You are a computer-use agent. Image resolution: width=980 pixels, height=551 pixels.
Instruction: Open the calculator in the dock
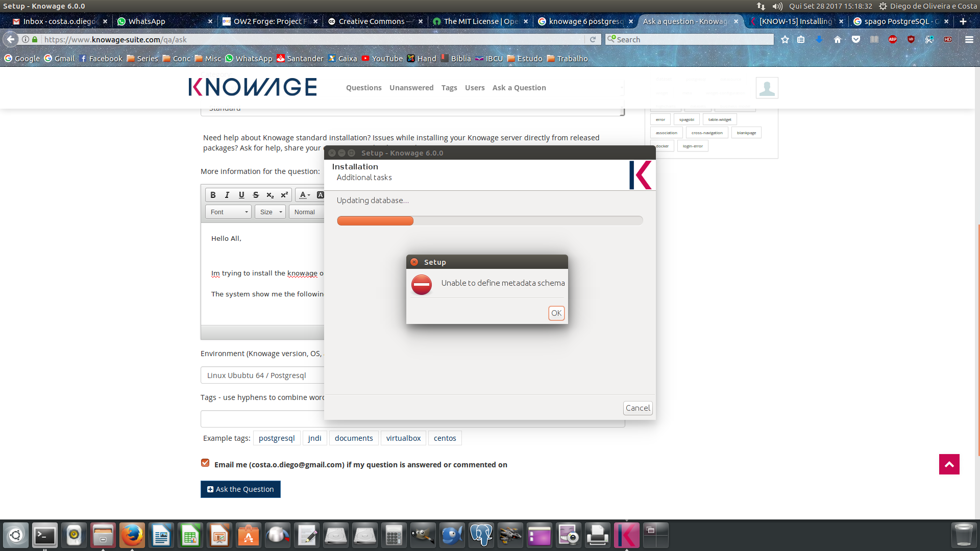[394, 536]
